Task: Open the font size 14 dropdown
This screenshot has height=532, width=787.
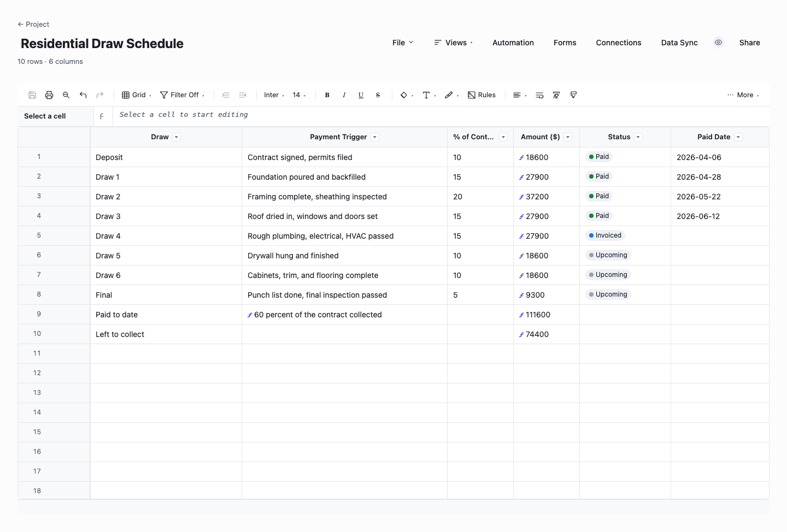Action: click(299, 95)
